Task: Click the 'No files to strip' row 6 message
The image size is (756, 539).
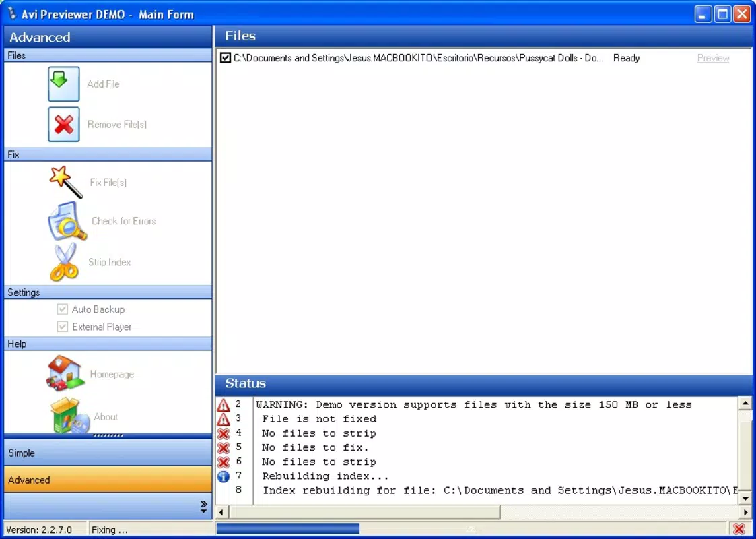Action: point(319,462)
